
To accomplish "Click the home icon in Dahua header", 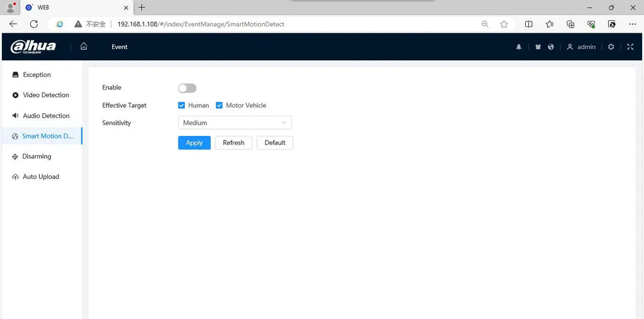I will [x=84, y=47].
